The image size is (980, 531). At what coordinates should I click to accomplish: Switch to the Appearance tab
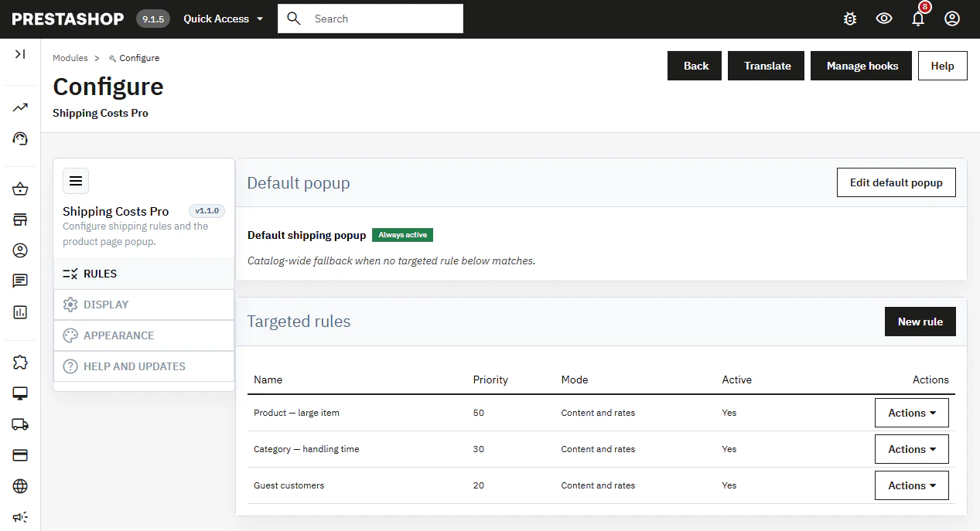click(144, 335)
